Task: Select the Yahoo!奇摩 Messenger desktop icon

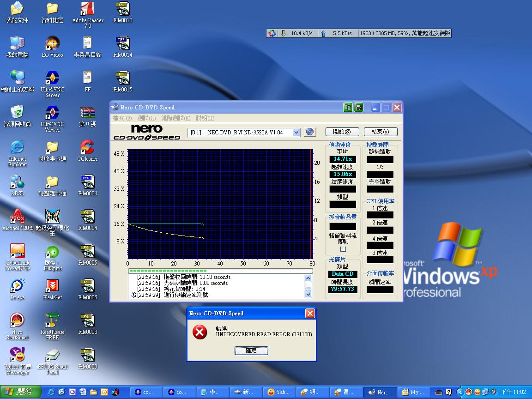Action: [17, 361]
